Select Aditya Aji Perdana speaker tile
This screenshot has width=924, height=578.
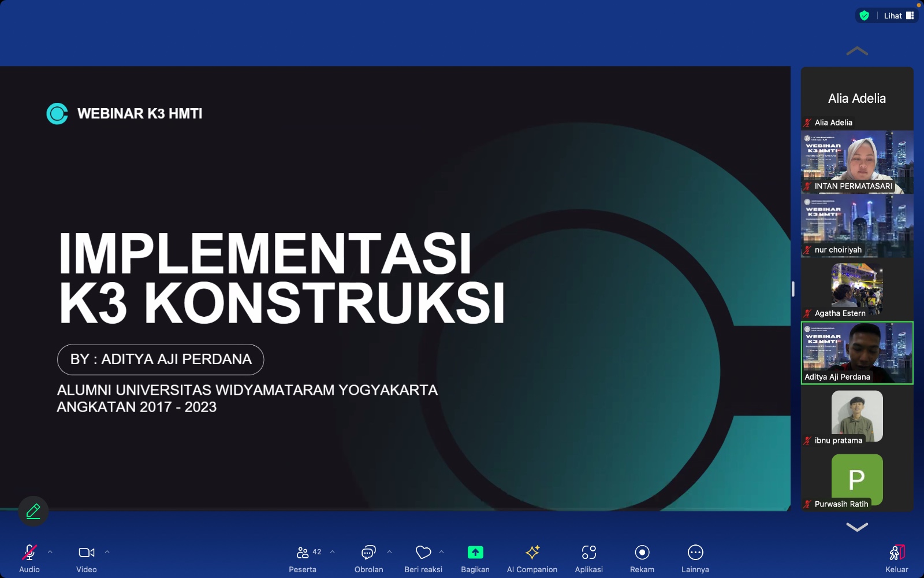pos(857,353)
